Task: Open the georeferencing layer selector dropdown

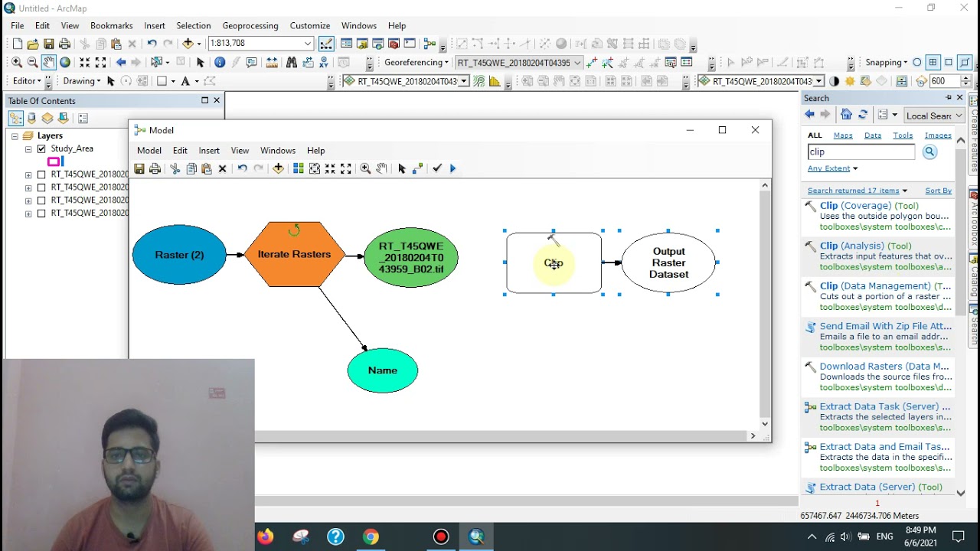Action: click(x=577, y=62)
